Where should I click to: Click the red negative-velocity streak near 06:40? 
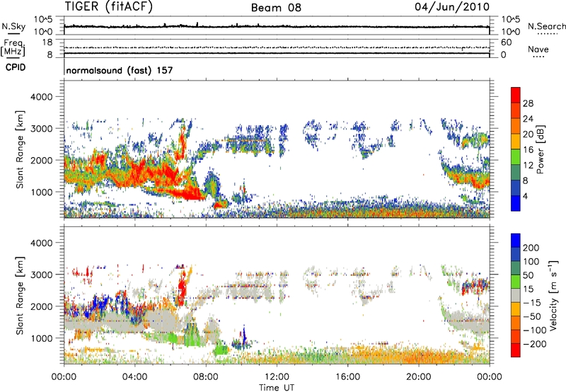pos(182,288)
